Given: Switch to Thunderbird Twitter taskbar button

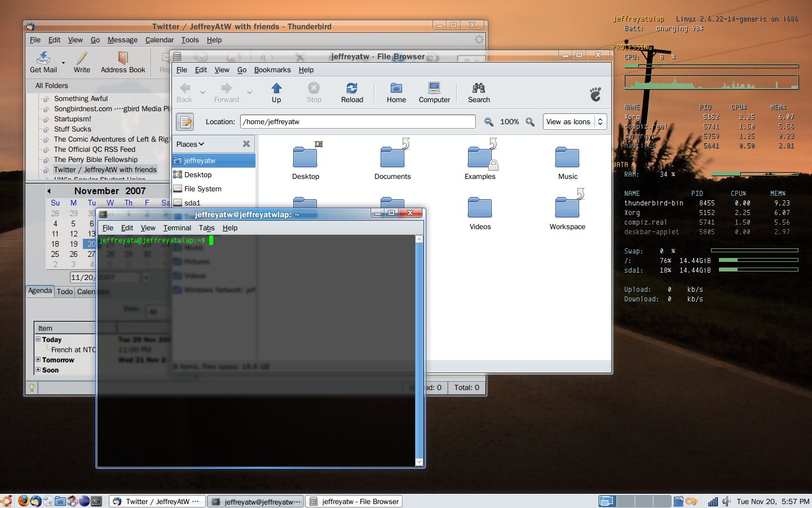Looking at the screenshot, I should pyautogui.click(x=157, y=501).
